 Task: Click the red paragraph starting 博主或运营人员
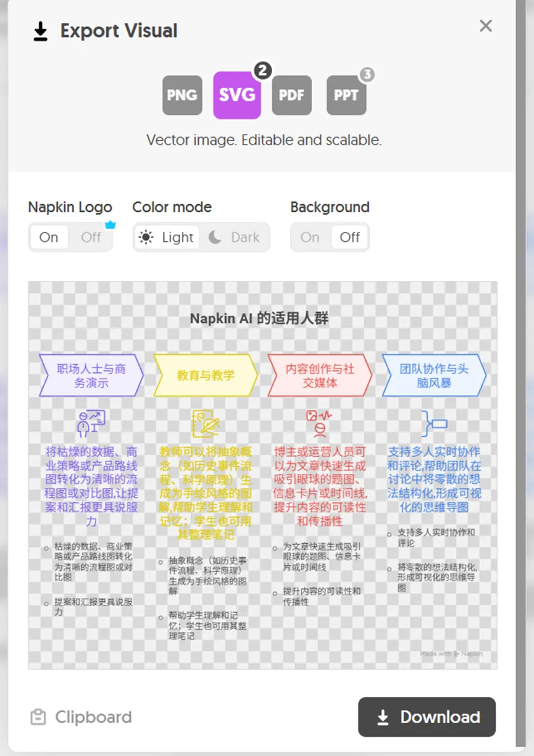320,486
